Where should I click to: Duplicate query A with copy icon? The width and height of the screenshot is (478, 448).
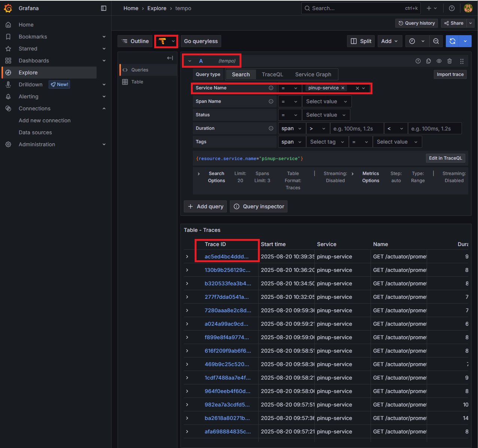(429, 61)
